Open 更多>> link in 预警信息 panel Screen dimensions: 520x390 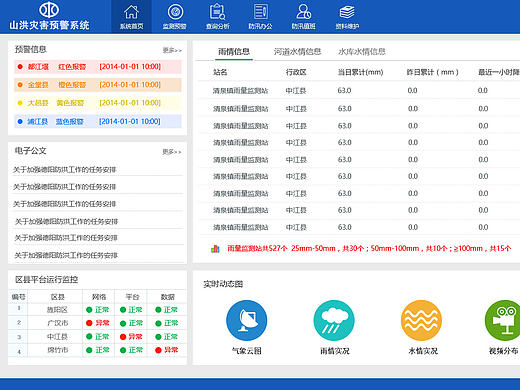[x=172, y=50]
